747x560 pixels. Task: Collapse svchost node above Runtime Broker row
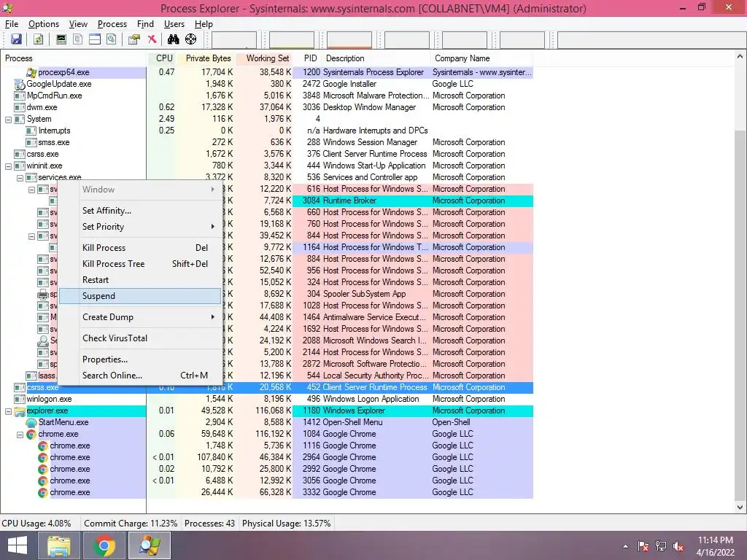pyautogui.click(x=31, y=190)
